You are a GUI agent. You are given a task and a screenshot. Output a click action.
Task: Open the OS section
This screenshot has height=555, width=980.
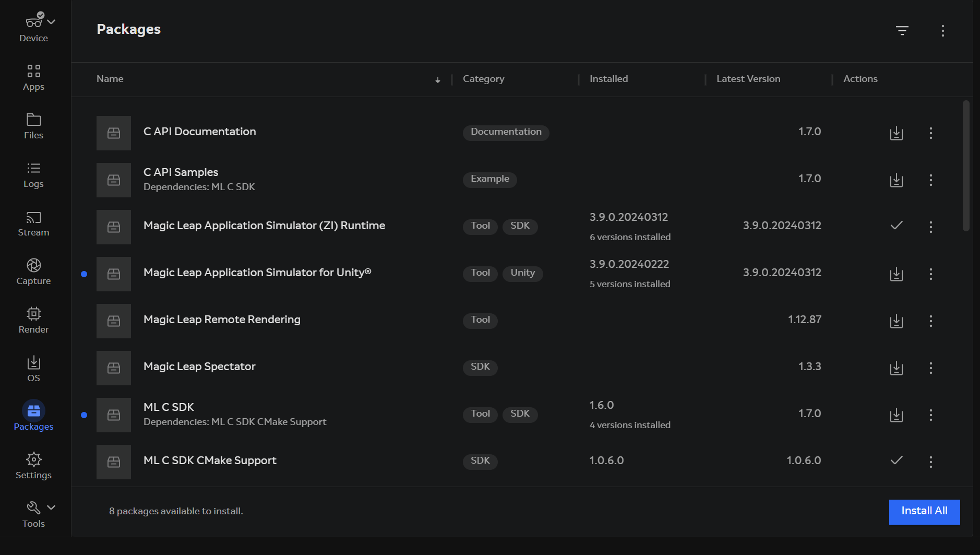(x=33, y=369)
